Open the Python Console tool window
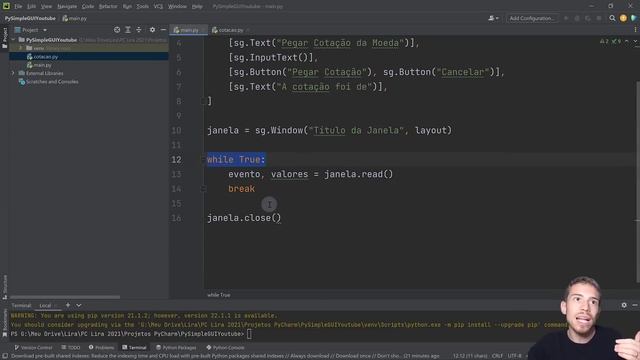Viewport: 640px width, 360px height. click(225, 348)
